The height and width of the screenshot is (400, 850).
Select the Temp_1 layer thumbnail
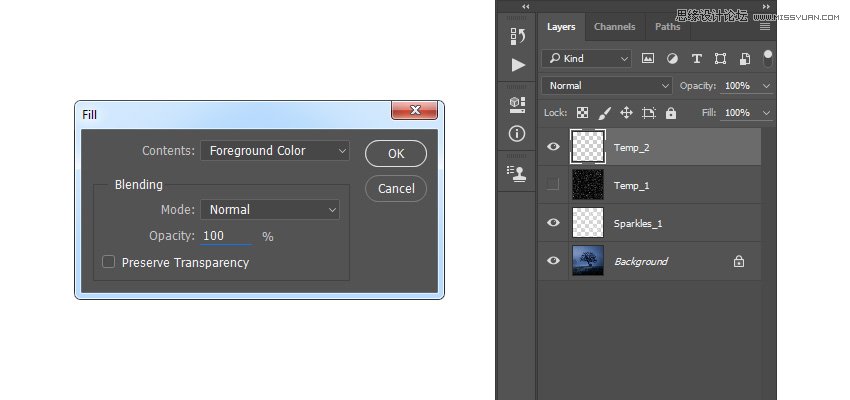(588, 185)
